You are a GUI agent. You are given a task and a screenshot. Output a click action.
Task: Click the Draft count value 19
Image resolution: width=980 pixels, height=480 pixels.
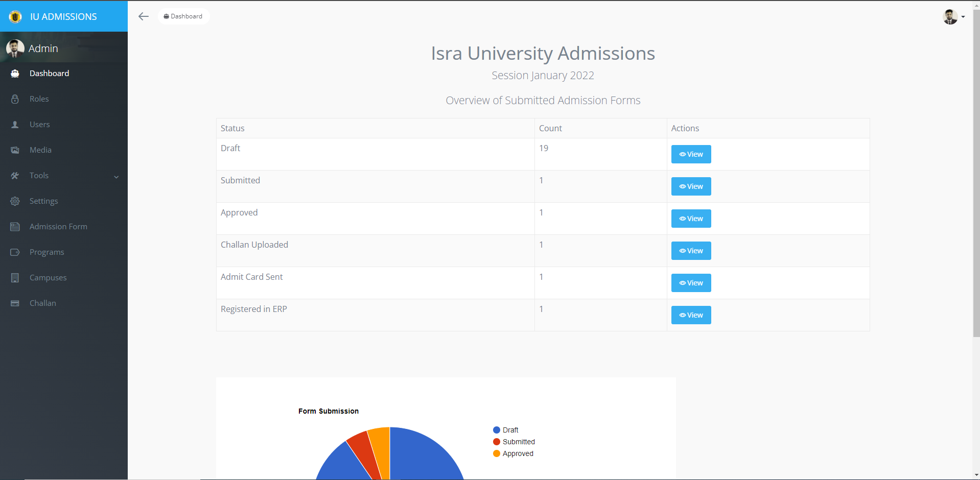pos(544,148)
